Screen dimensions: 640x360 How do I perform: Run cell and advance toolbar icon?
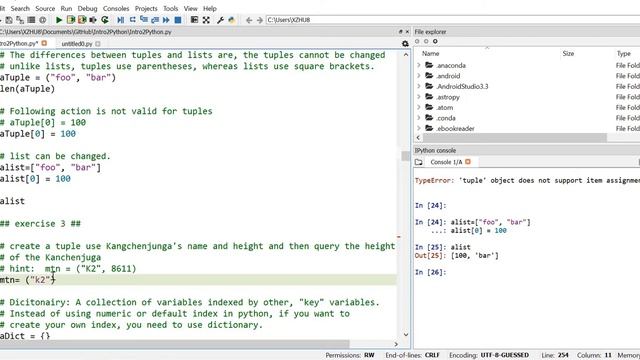(82, 20)
